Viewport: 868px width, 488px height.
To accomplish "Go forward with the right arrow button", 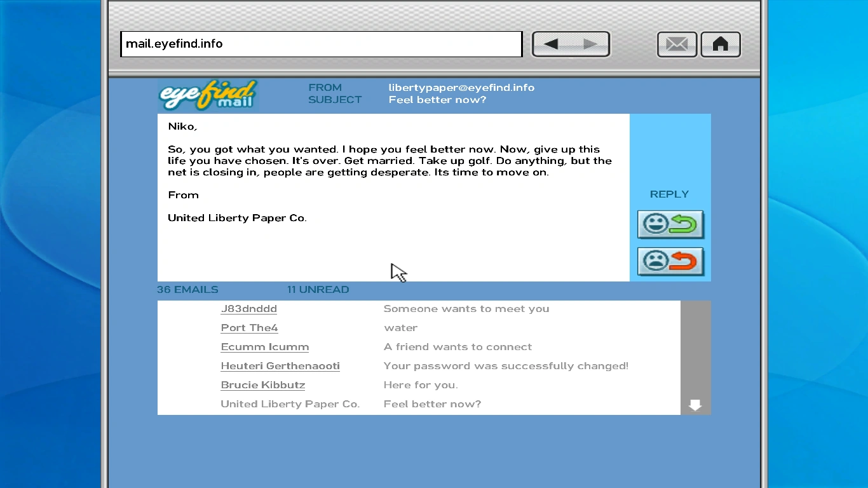I will 590,44.
